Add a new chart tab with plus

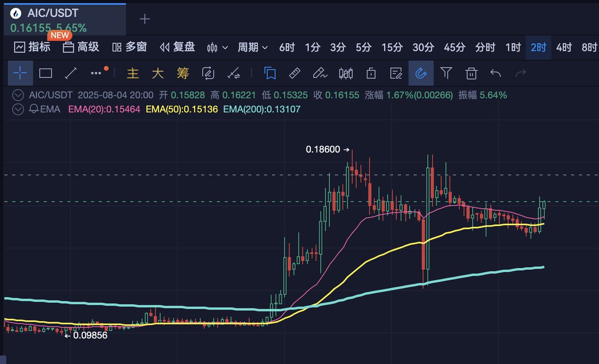coord(145,19)
